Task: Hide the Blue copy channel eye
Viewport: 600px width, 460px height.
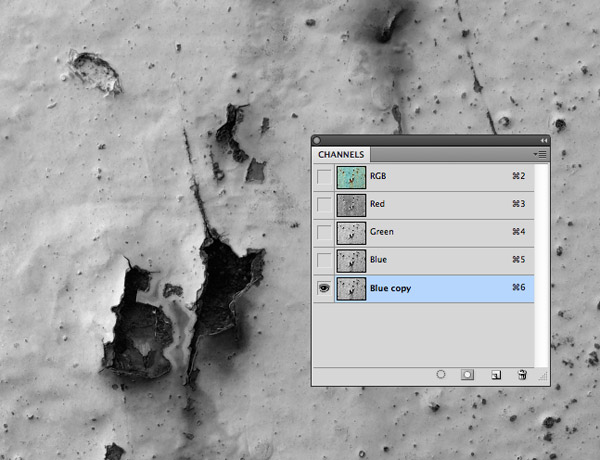Action: [x=323, y=289]
